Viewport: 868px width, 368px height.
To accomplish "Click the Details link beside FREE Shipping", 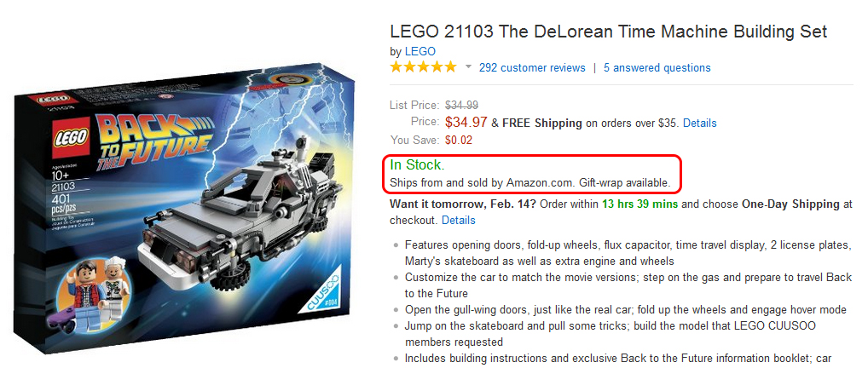I will click(699, 123).
